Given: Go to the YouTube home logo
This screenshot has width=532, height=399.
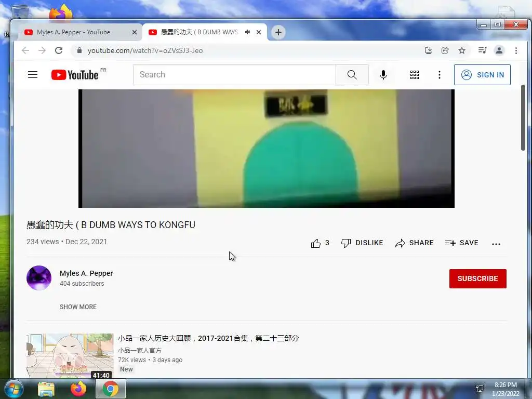Looking at the screenshot, I should pyautogui.click(x=75, y=75).
